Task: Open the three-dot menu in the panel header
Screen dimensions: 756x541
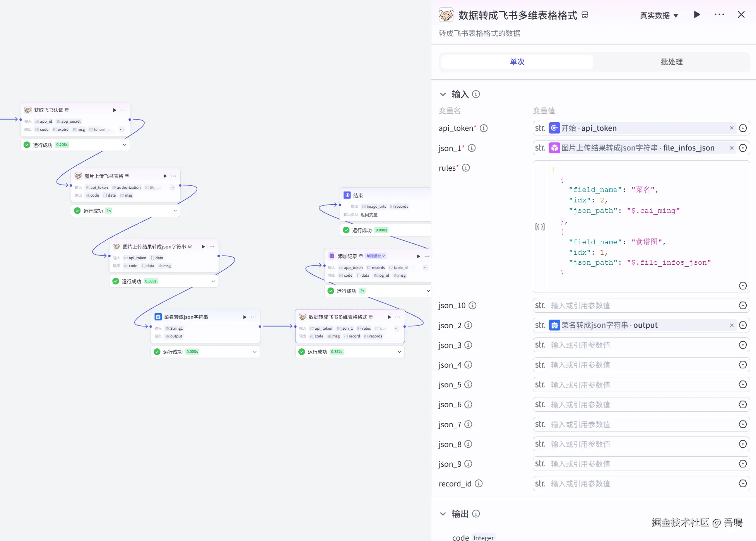Action: [x=719, y=15]
